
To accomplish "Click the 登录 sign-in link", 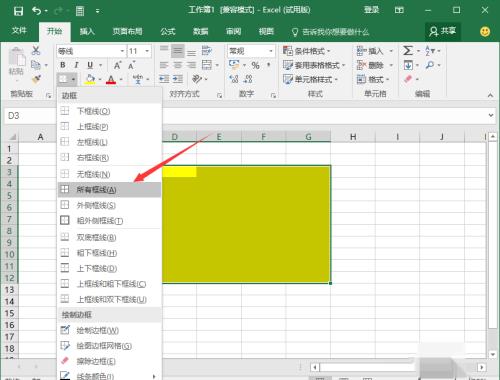I will point(371,10).
